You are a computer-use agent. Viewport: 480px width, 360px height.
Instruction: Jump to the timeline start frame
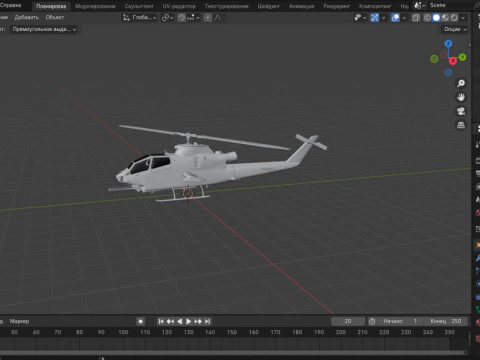tap(161, 321)
